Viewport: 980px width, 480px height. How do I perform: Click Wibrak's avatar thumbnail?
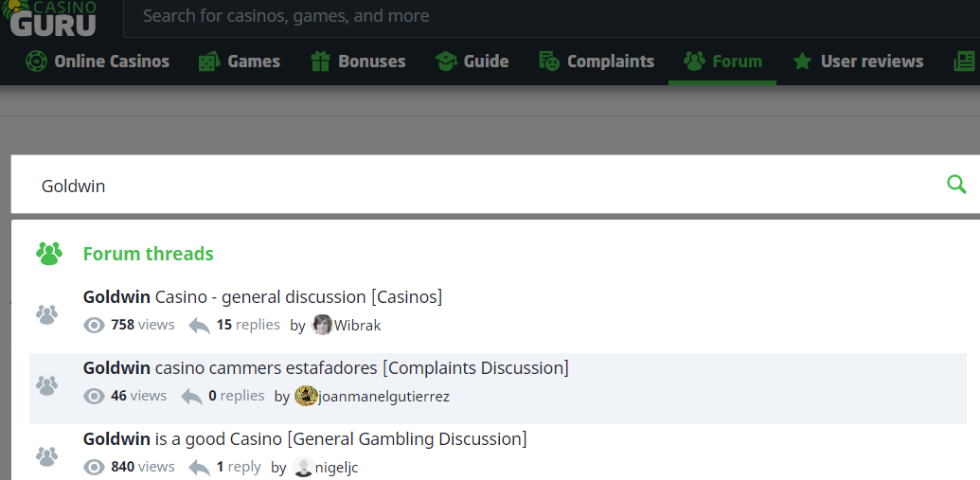point(323,325)
